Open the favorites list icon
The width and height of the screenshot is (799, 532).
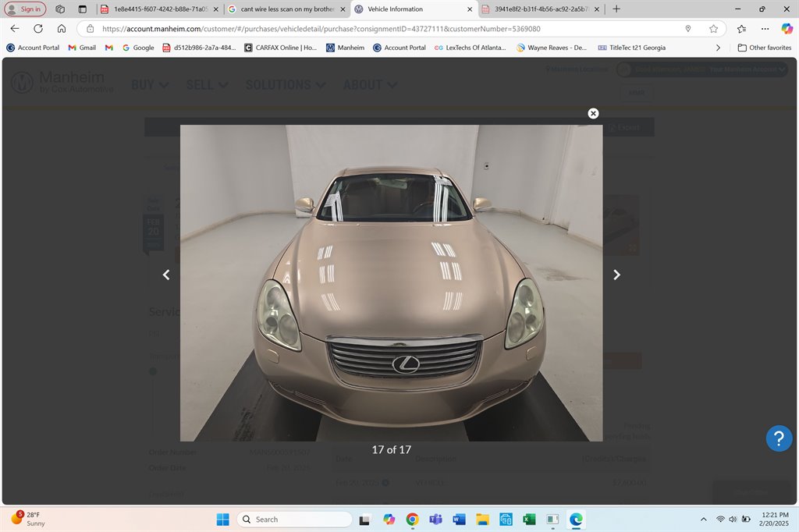click(741, 29)
